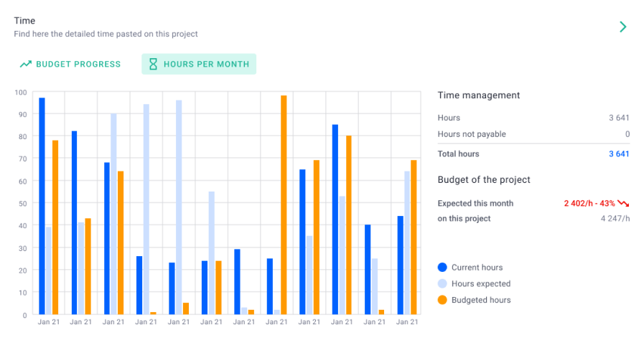Select the 'Budgeted hours' legend label
The height and width of the screenshot is (340, 644).
[481, 300]
